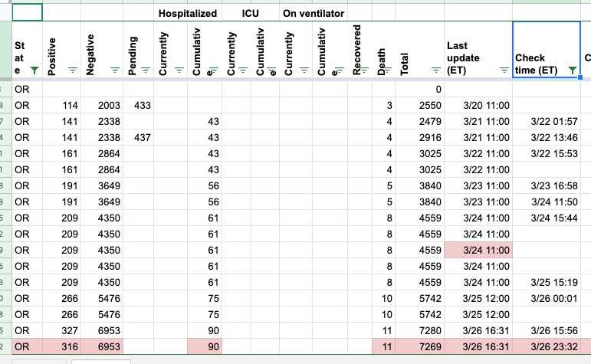Select the pink highlighted 3/24 11:00 cell
591x364 pixels.
478,251
